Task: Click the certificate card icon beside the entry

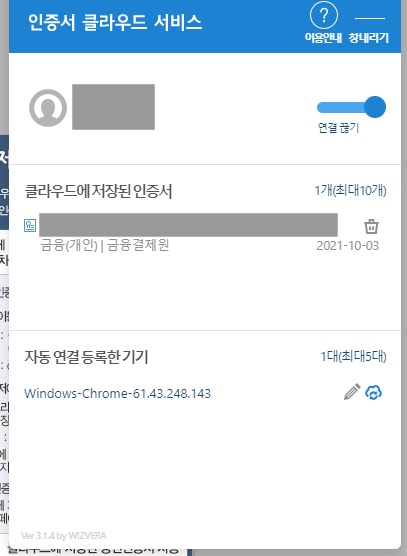Action: [x=30, y=226]
